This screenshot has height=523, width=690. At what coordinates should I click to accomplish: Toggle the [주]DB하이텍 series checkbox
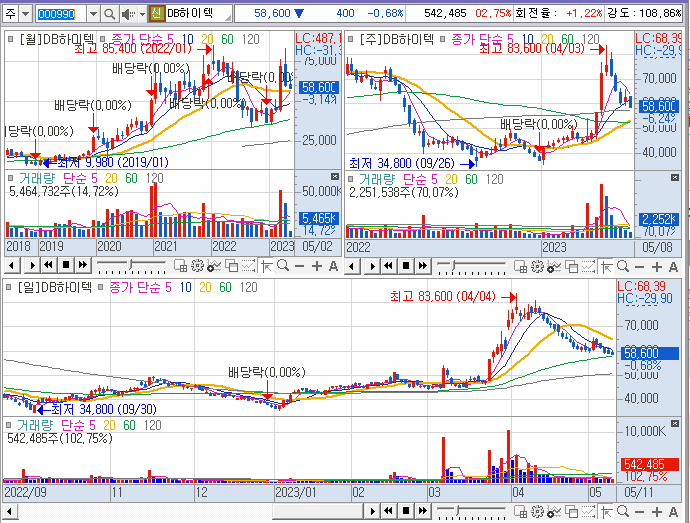click(x=351, y=39)
